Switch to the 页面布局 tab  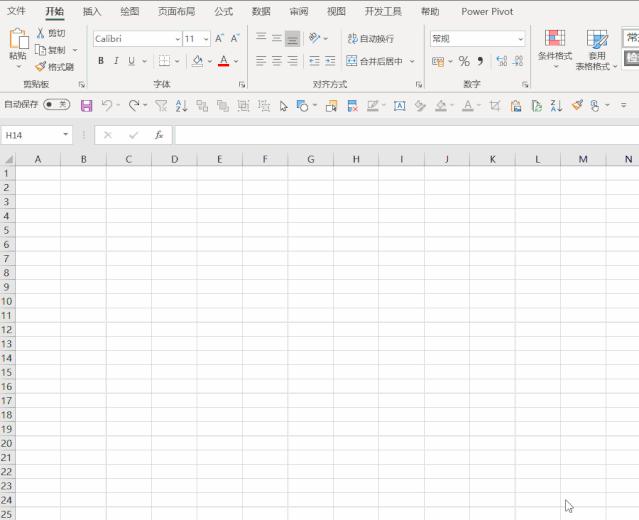tap(176, 11)
